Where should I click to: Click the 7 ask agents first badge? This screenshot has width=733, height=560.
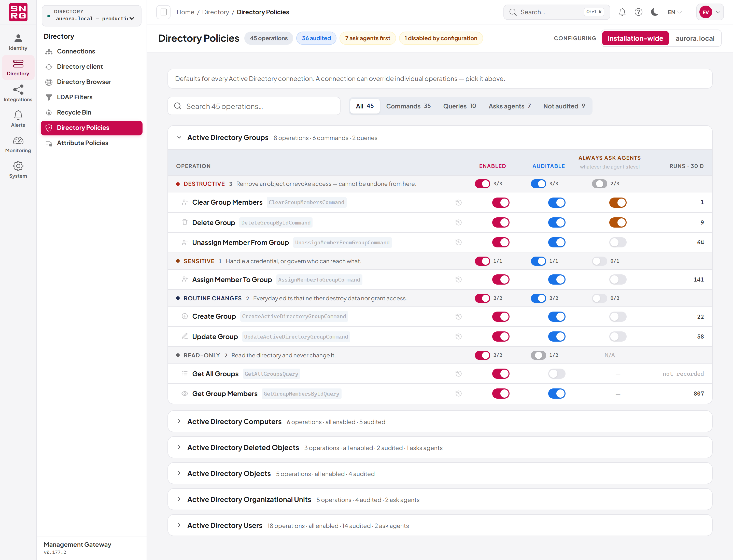[367, 38]
